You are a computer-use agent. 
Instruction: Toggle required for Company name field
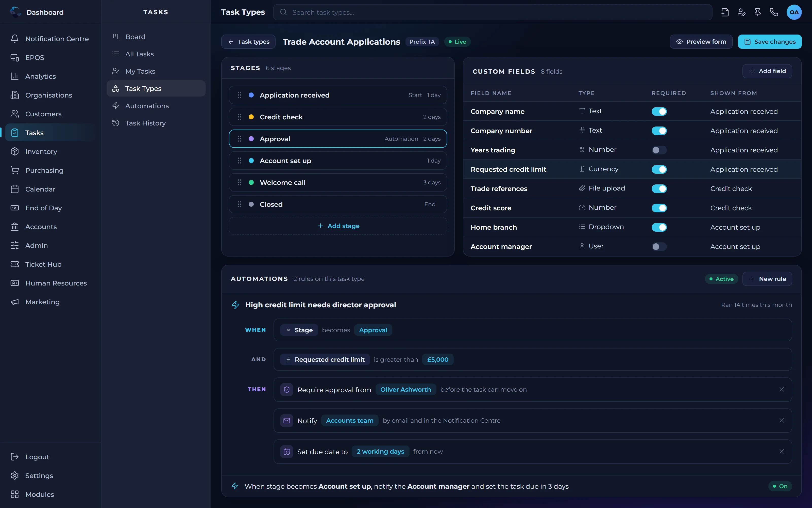[659, 112]
